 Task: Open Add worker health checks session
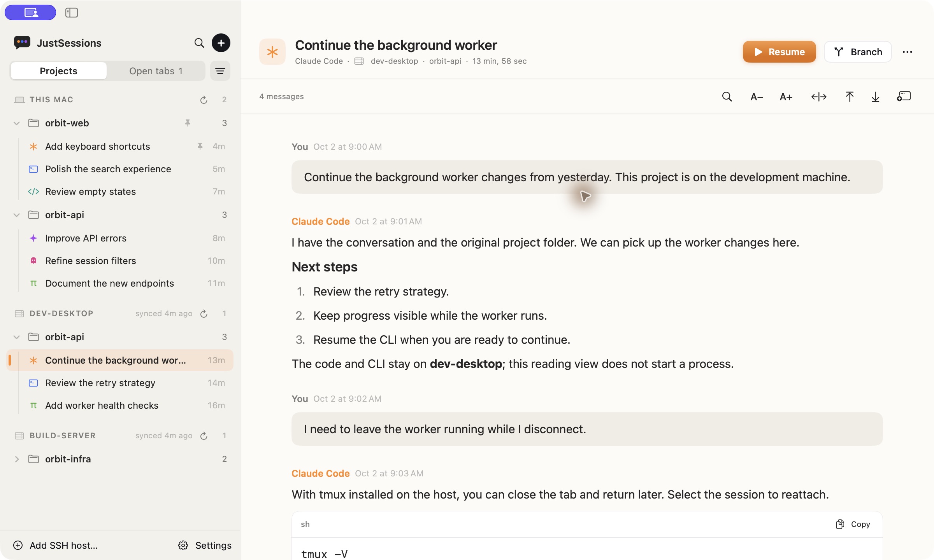point(120,405)
